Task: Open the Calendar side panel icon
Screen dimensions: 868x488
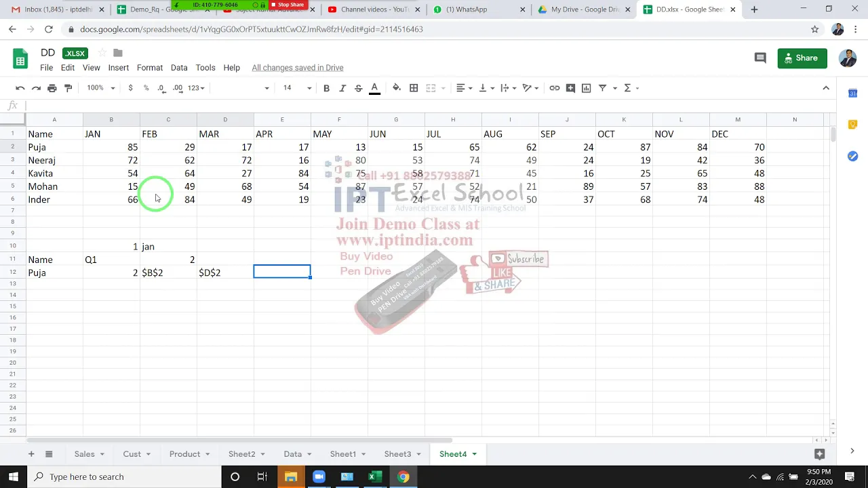Action: (853, 93)
